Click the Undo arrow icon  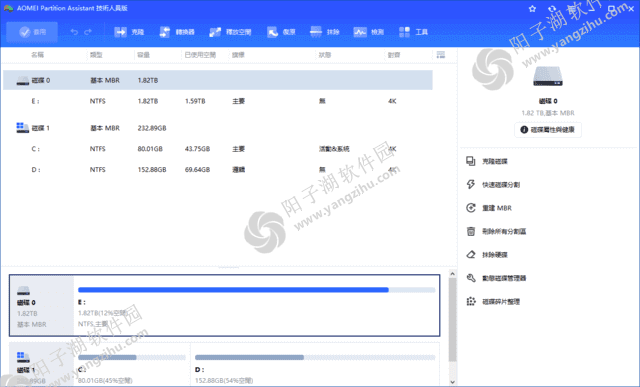(x=74, y=32)
